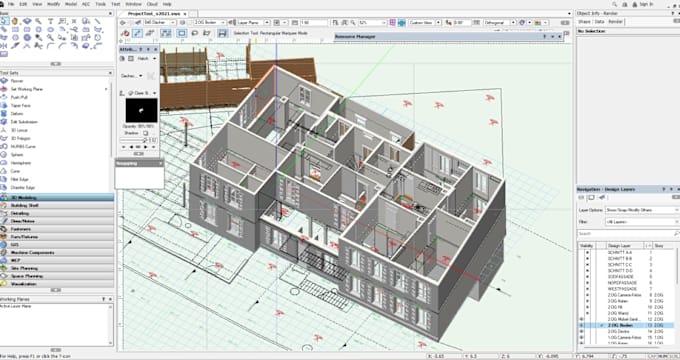
Task: Open the Machine Components tool set
Action: pyautogui.click(x=57, y=252)
